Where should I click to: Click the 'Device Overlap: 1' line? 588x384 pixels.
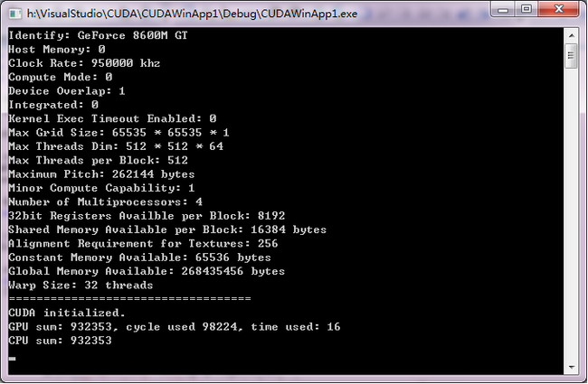click(67, 91)
